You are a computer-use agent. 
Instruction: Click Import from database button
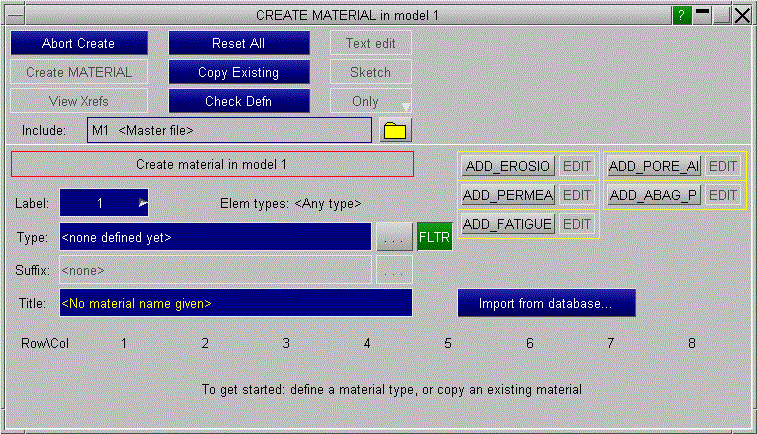pos(546,303)
